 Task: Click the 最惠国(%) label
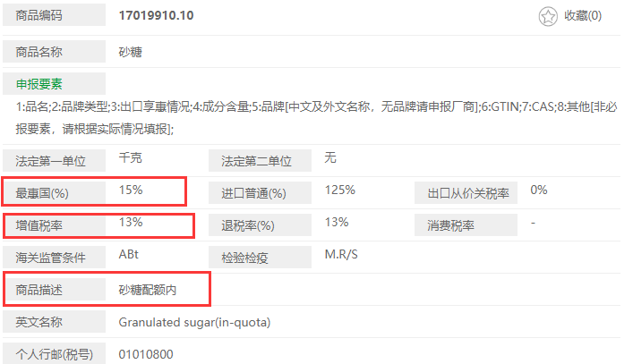tap(43, 193)
